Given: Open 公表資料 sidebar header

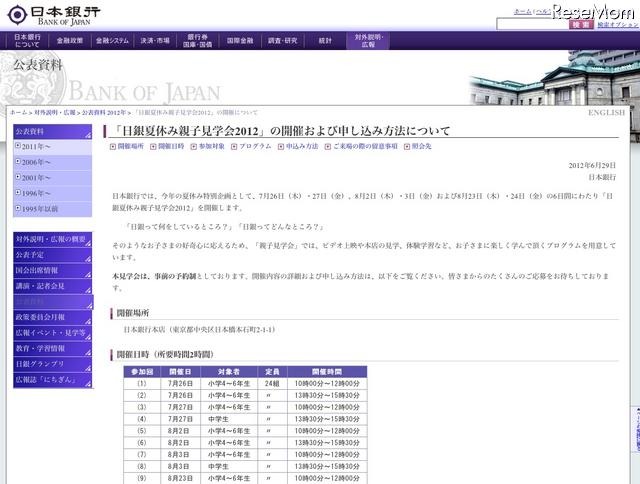Looking at the screenshot, I should pos(53,131).
